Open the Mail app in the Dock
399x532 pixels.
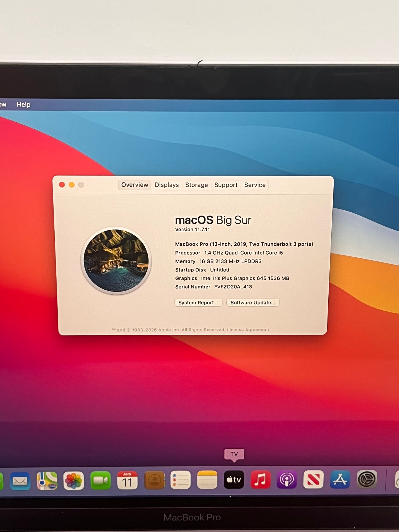point(20,481)
